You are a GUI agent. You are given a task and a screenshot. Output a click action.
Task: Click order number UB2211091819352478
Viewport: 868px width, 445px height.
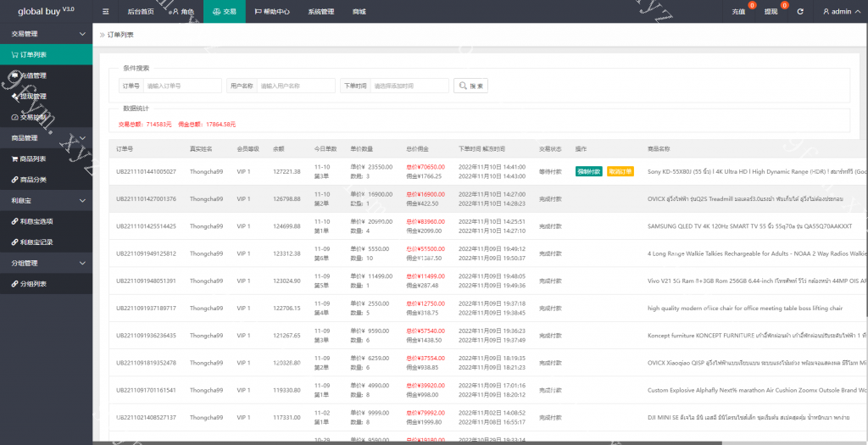(146, 363)
